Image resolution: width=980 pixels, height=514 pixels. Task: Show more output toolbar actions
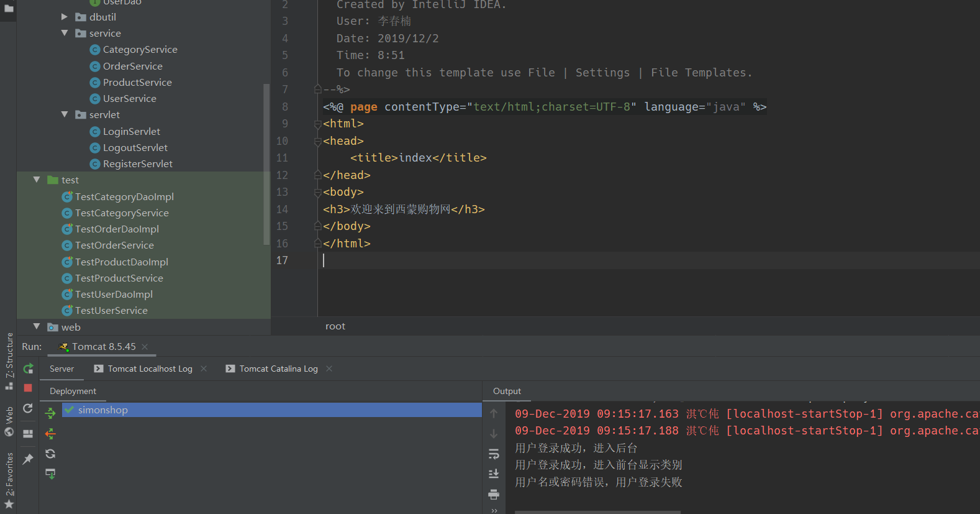(494, 510)
